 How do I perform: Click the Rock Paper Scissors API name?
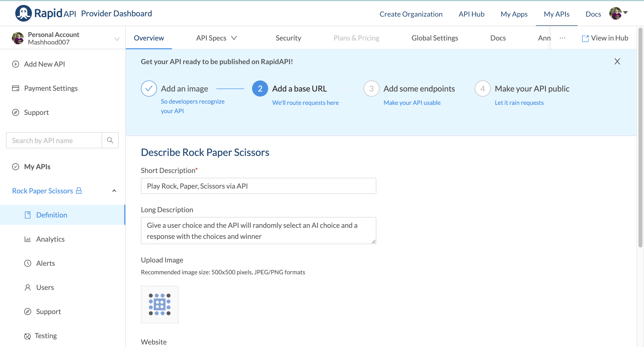(43, 191)
